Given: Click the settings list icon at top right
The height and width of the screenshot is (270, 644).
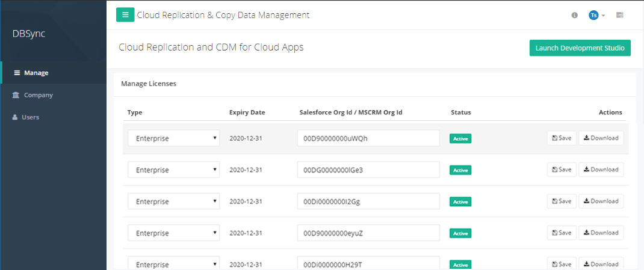Looking at the screenshot, I should click(x=619, y=15).
